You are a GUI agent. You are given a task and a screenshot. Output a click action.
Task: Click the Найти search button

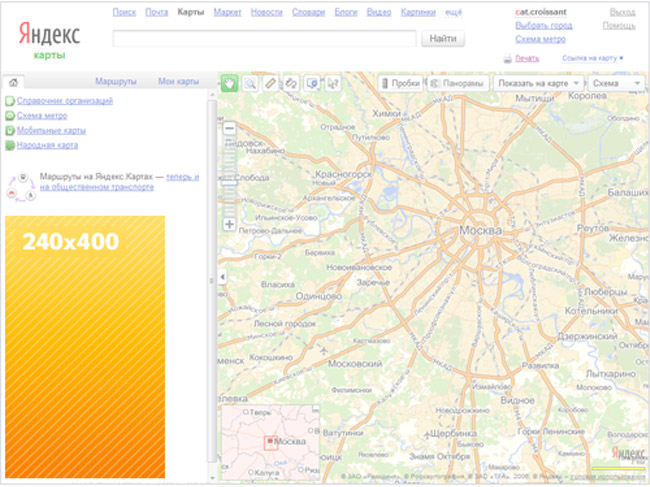click(443, 39)
